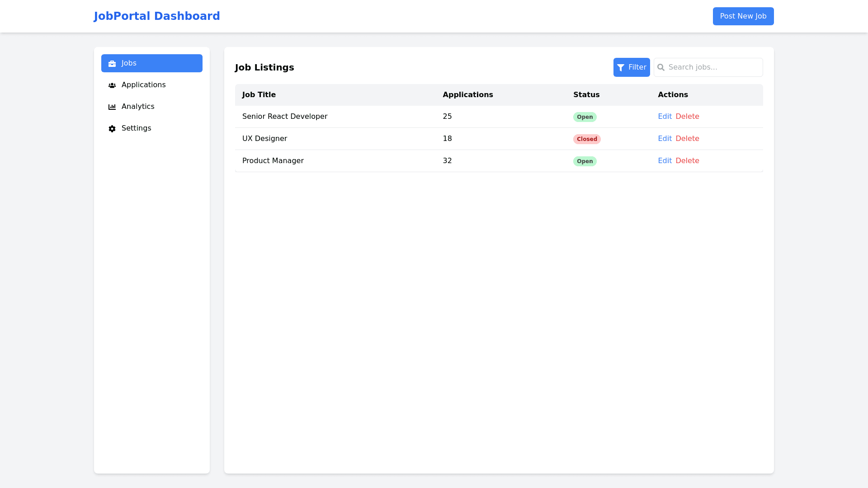Click the people icon beside Applications

(x=112, y=85)
